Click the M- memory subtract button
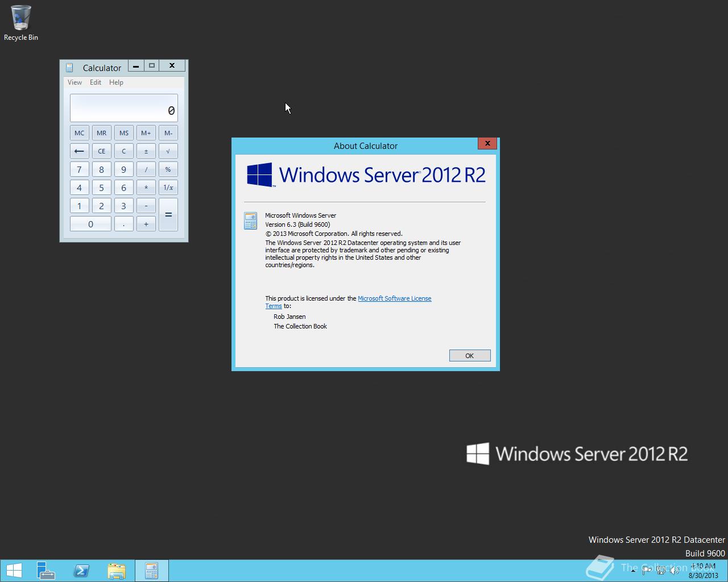The width and height of the screenshot is (728, 582). pyautogui.click(x=168, y=133)
